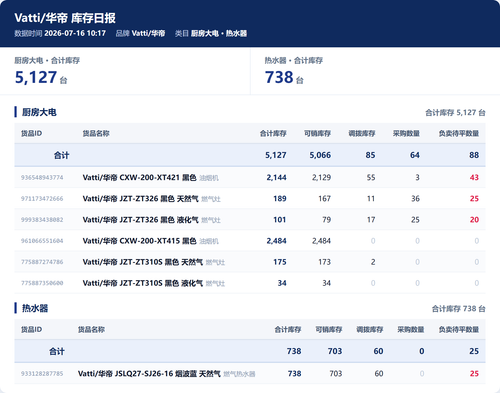The image size is (500, 393).
Task: Click the "货品名称" column header in the 热水器 table
Action: [x=91, y=329]
